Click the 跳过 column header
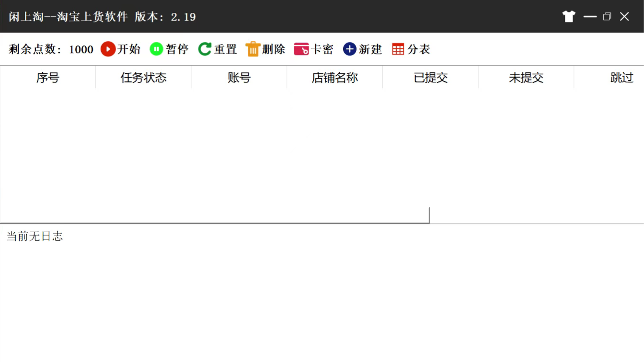Image resolution: width=644 pixels, height=362 pixels. (609, 78)
